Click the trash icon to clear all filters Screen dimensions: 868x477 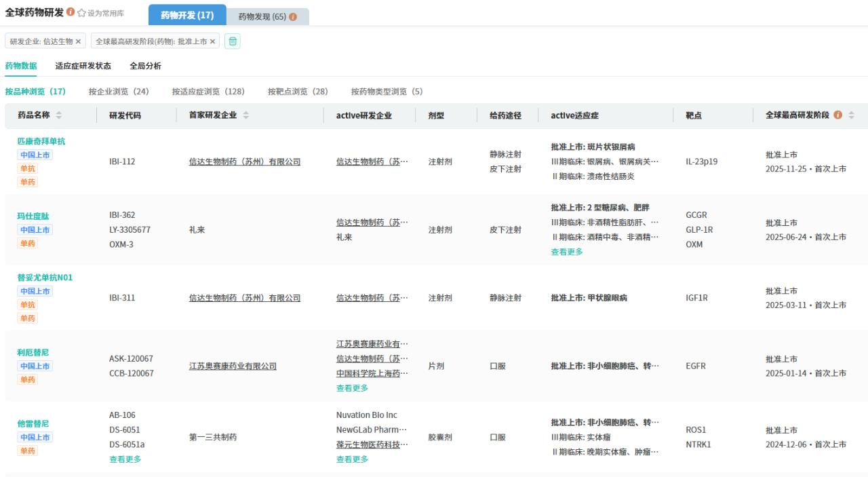click(x=233, y=41)
